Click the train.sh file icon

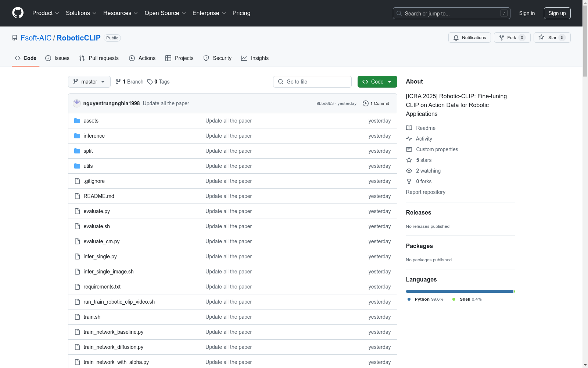[77, 317]
